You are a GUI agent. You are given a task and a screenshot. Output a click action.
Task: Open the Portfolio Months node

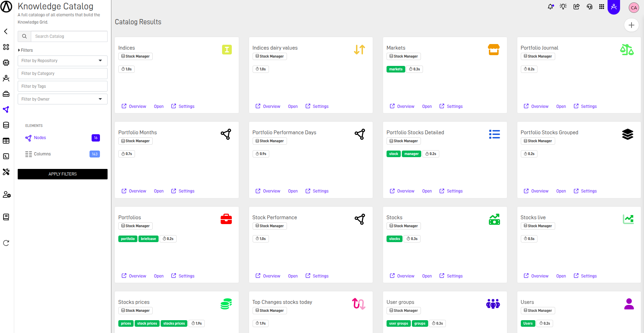pyautogui.click(x=159, y=191)
